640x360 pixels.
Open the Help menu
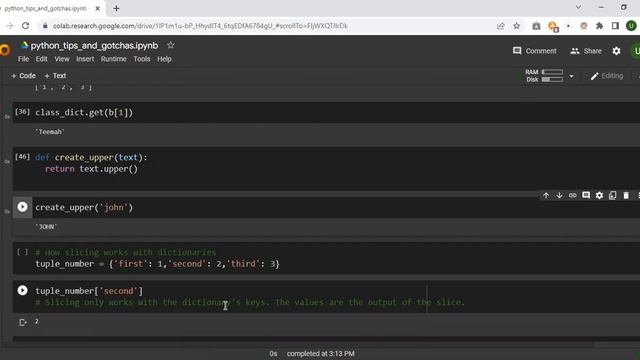[164, 59]
